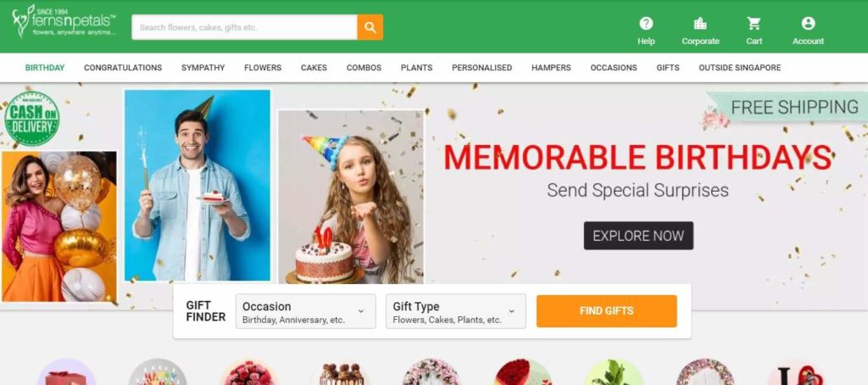Click the orange search magnifier icon
868x385 pixels.
pos(370,27)
